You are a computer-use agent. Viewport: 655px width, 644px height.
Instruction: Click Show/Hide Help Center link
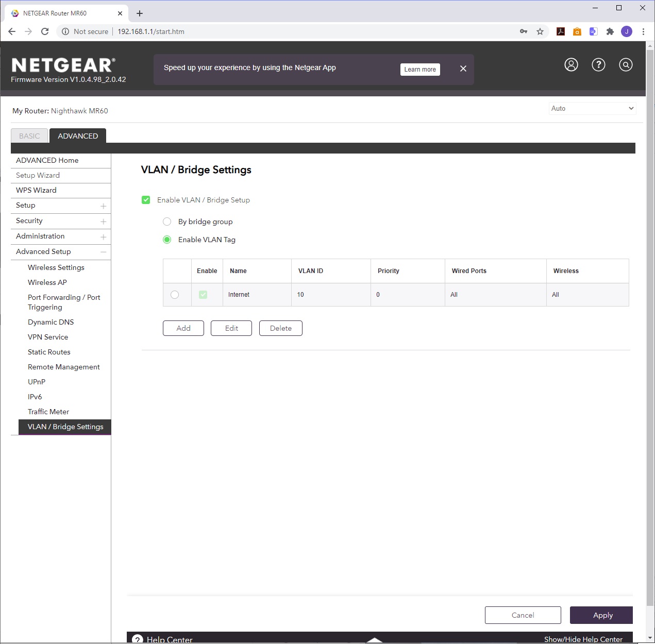[x=583, y=639]
